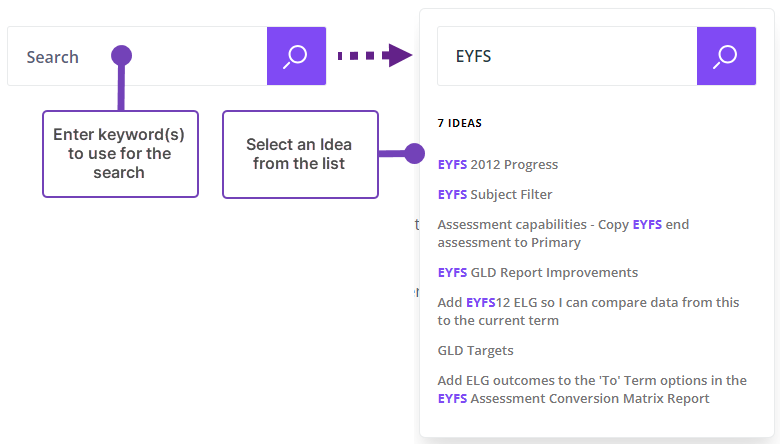The height and width of the screenshot is (444, 780).
Task: Click horizontal connector line beside Select an Idea callout
Action: [x=393, y=154]
